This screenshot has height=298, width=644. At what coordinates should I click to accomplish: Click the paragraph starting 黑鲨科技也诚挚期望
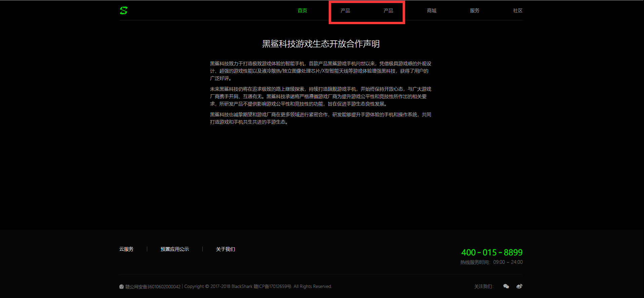(321, 118)
